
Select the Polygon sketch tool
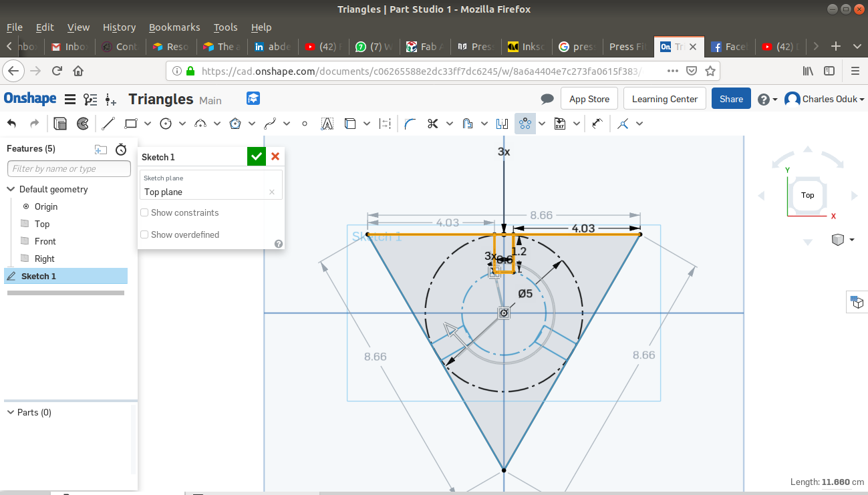click(x=235, y=124)
